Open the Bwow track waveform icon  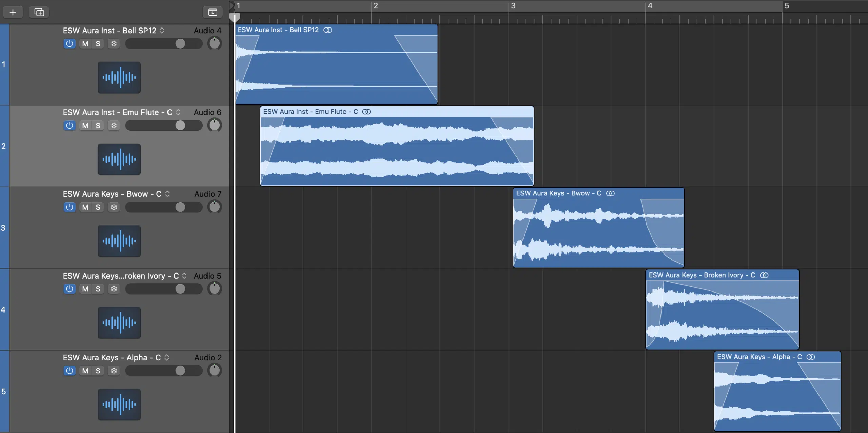[119, 241]
